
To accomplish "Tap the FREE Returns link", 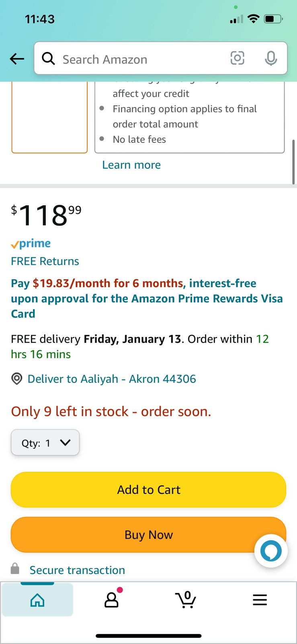I will [x=45, y=261].
